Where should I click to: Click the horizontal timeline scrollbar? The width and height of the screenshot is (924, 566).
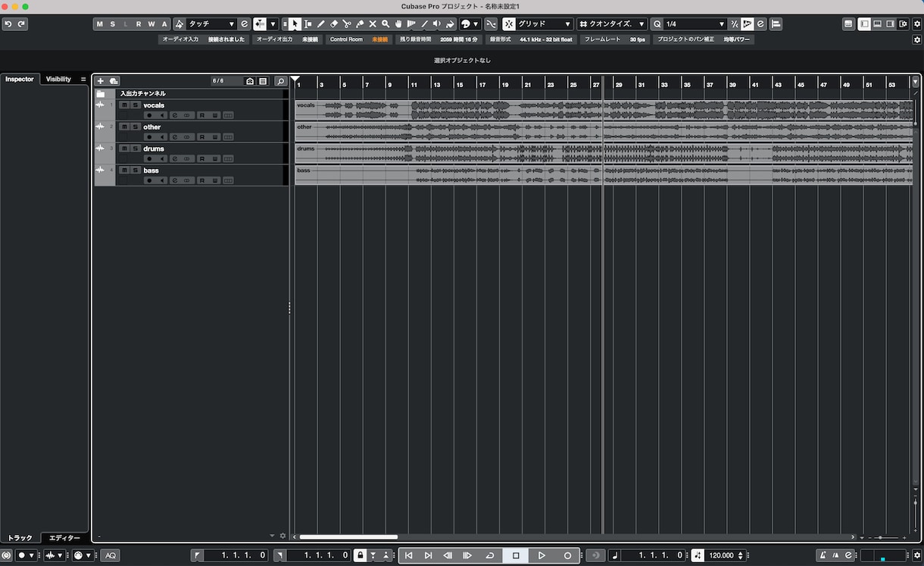pyautogui.click(x=348, y=537)
